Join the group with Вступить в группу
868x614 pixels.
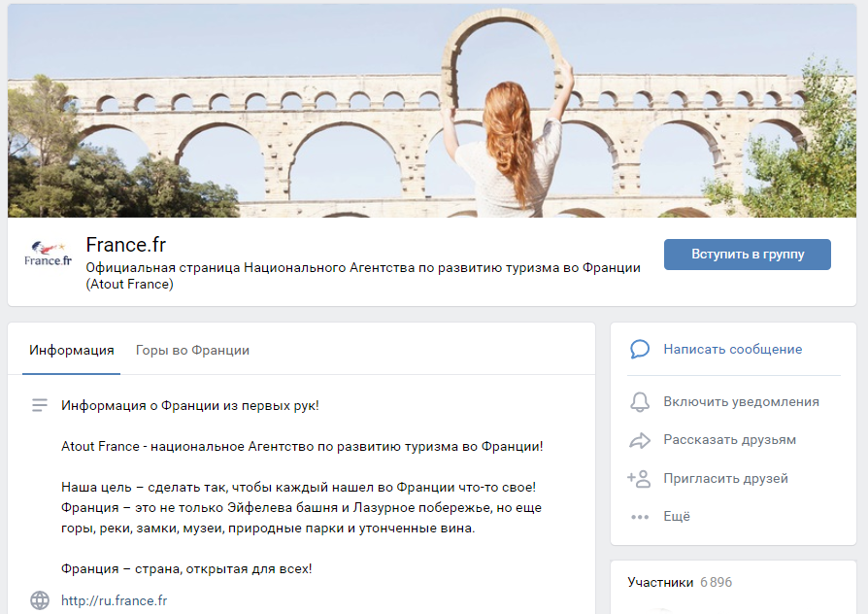point(747,255)
